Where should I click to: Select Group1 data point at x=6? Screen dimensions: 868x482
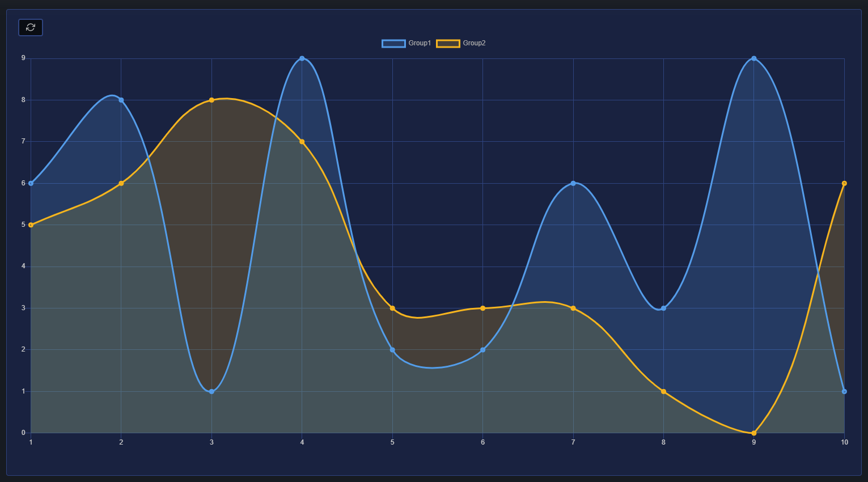(x=483, y=350)
